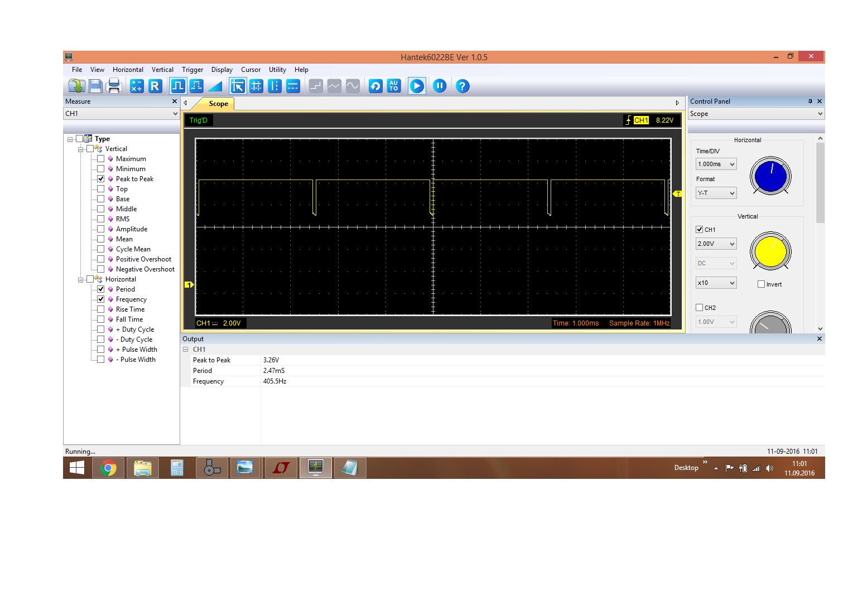Pause acquisition with the pause icon
The image size is (848, 616).
pyautogui.click(x=440, y=86)
